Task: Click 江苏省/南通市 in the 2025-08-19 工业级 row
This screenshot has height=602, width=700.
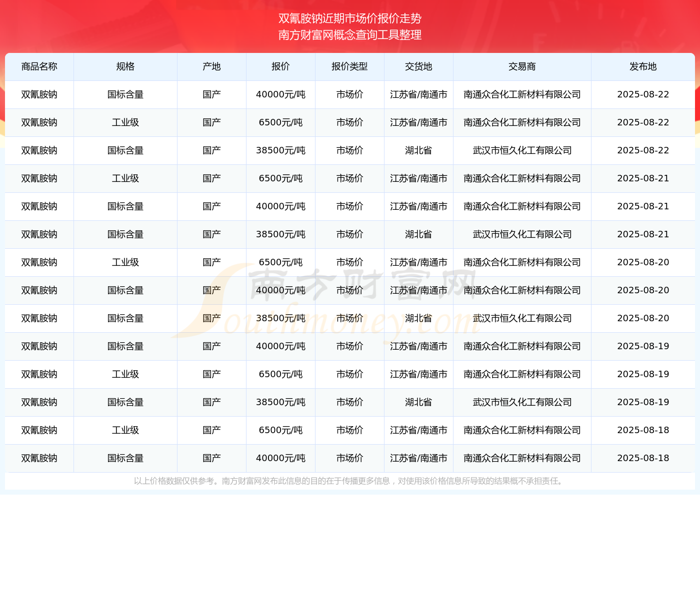Action: tap(418, 374)
